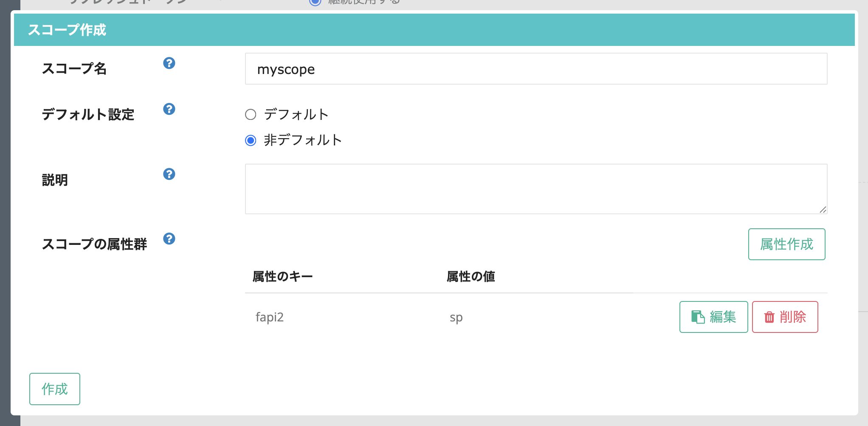Click the デフォルト設定 label text
The width and height of the screenshot is (868, 426).
pyautogui.click(x=88, y=114)
